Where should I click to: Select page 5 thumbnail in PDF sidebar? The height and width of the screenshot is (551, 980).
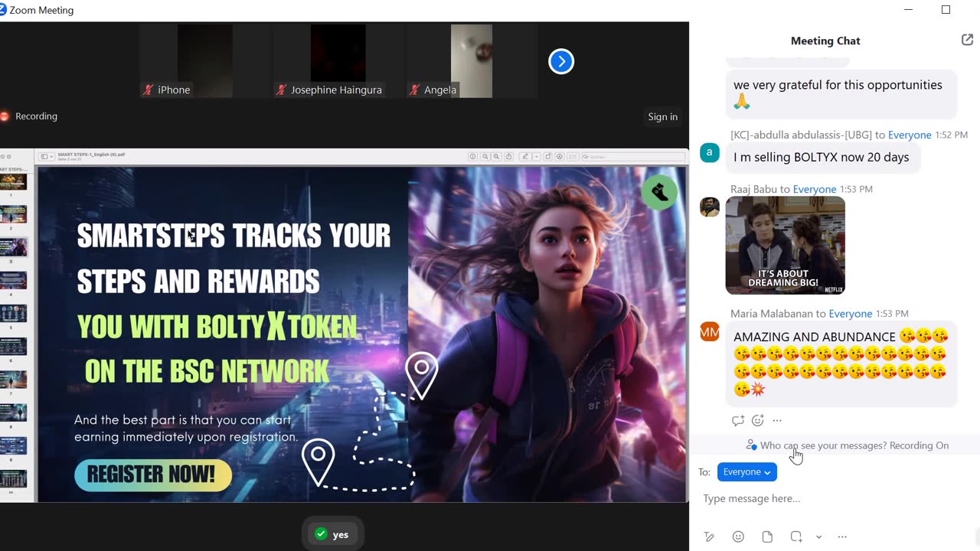click(14, 313)
